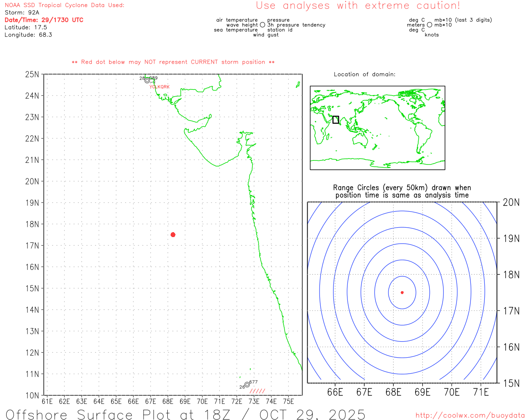
Task: Click the red storm position dot on main map
Action: [x=173, y=235]
